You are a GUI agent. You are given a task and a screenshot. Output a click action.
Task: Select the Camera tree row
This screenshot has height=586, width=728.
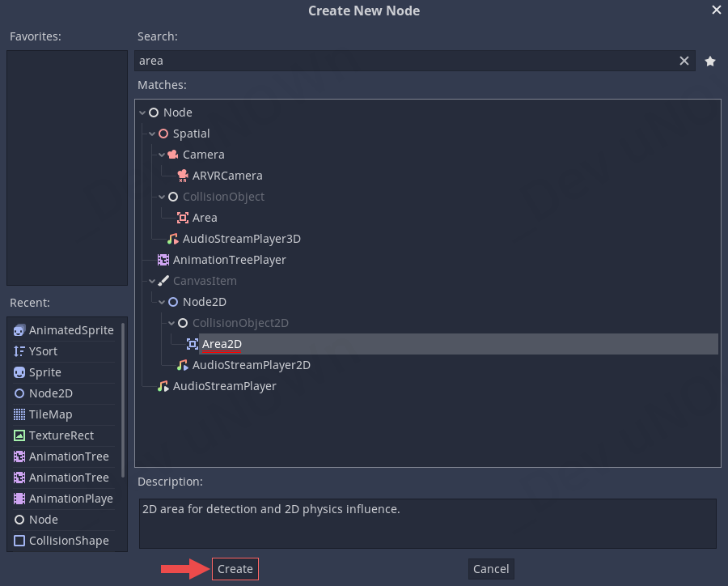(x=203, y=155)
